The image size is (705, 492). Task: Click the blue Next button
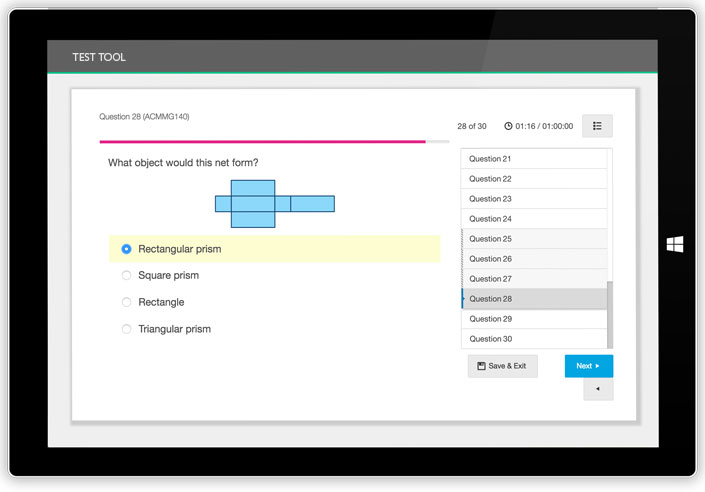tap(589, 366)
